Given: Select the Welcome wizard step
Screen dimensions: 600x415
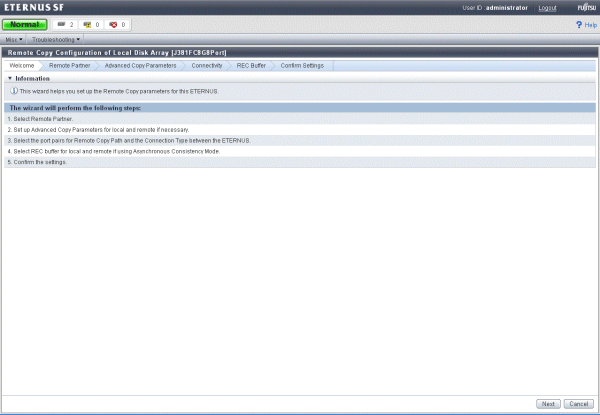Looking at the screenshot, I should click(x=22, y=66).
